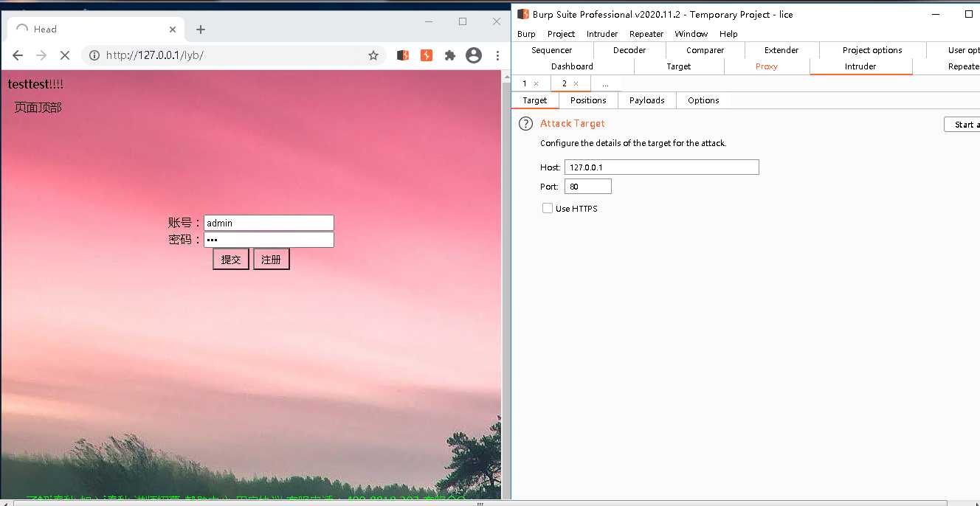Select the Head browser tab
This screenshot has width=980, height=506.
point(96,30)
